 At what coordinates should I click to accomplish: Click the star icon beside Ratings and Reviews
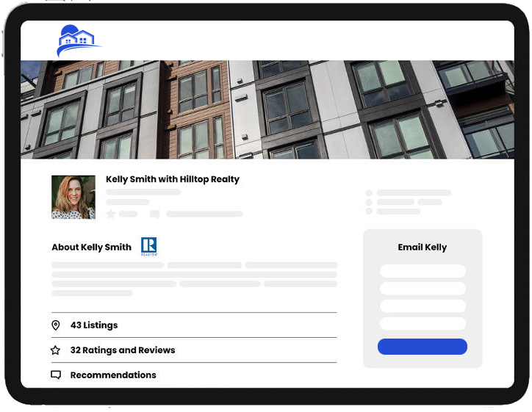(56, 350)
